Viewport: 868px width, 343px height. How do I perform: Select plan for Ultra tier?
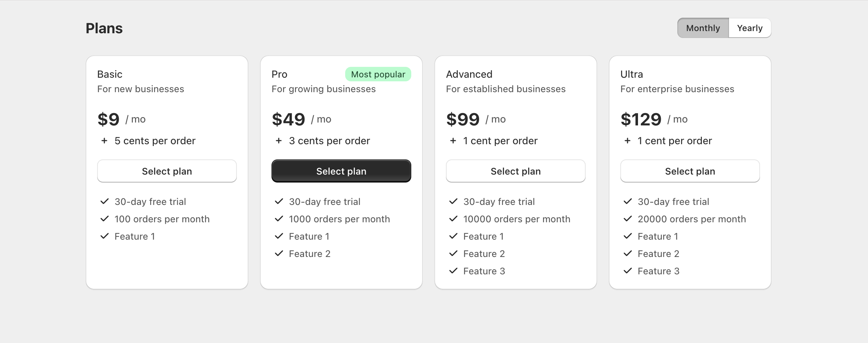pos(690,171)
